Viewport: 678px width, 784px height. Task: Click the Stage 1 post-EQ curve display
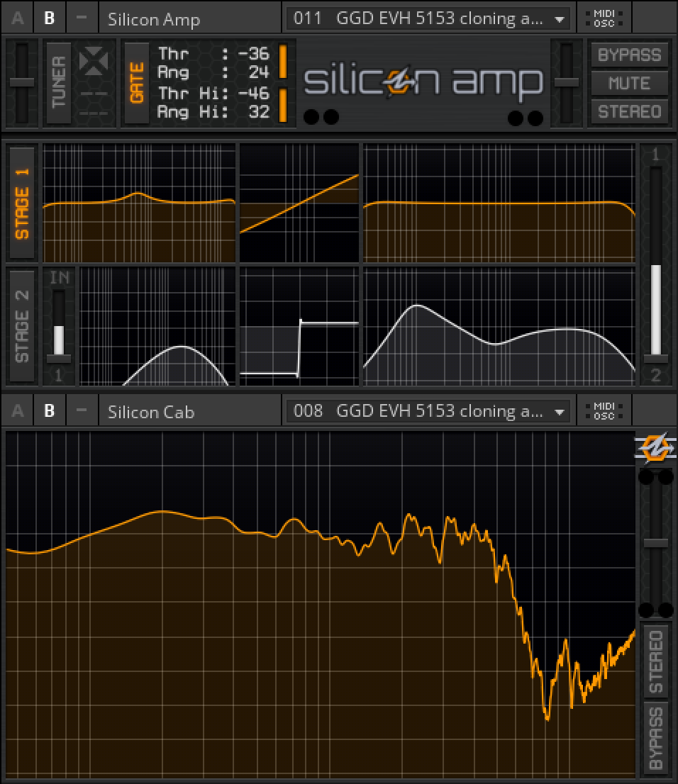[499, 203]
